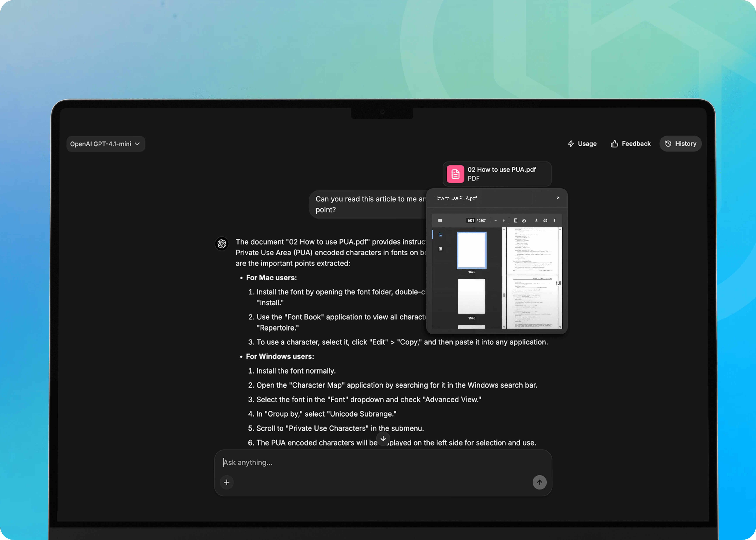Open the three-dot more options menu
Viewport: 756px width, 540px height.
[554, 221]
